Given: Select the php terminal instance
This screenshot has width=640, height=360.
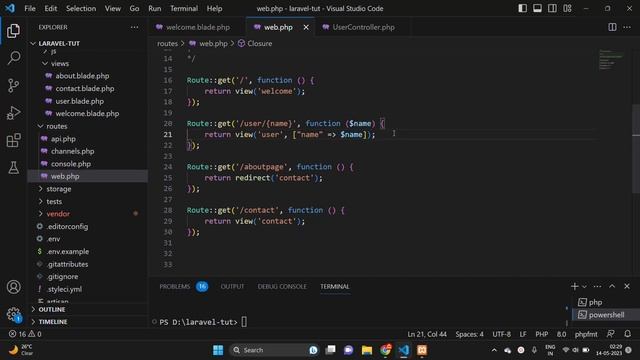Looking at the screenshot, I should click(x=606, y=302).
